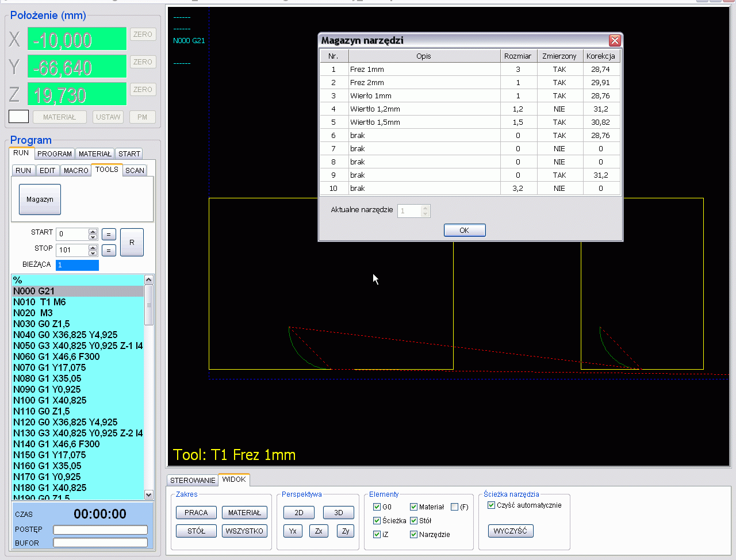Enable the (F) checkbox
The width and height of the screenshot is (736, 560).
point(454,507)
